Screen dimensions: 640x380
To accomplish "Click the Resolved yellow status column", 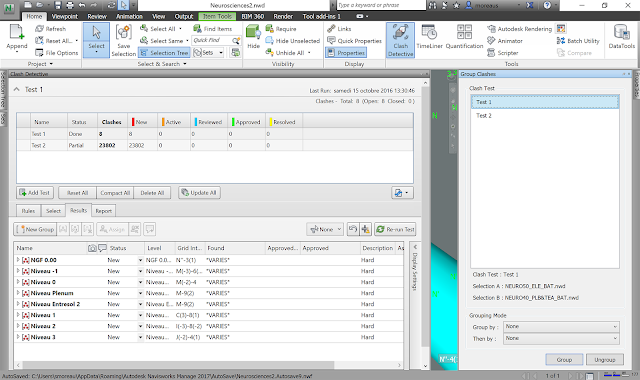I will [x=284, y=122].
